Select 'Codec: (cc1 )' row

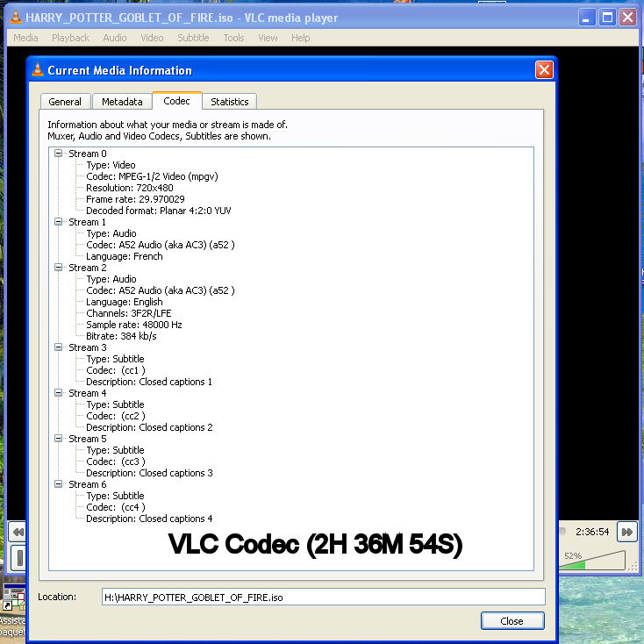[116, 370]
